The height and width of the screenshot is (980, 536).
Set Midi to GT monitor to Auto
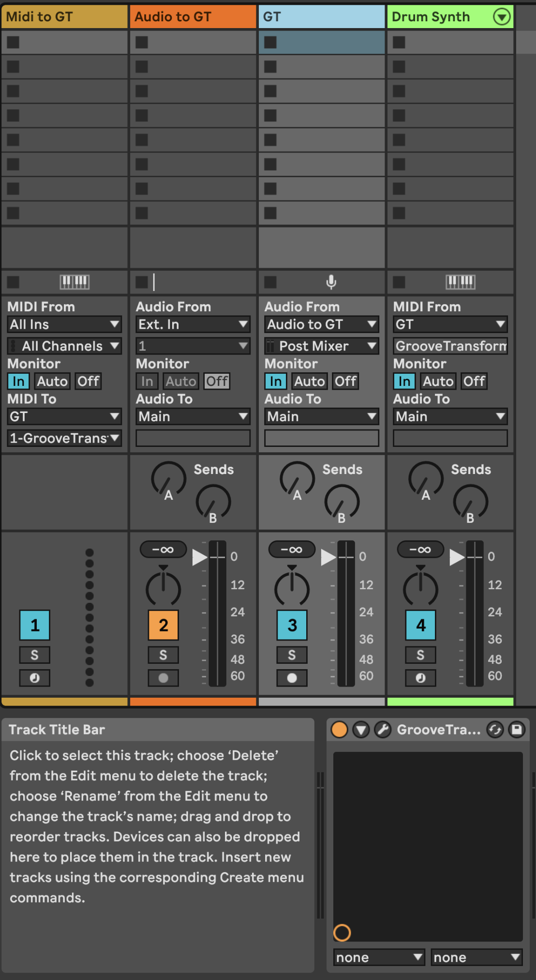pos(52,382)
